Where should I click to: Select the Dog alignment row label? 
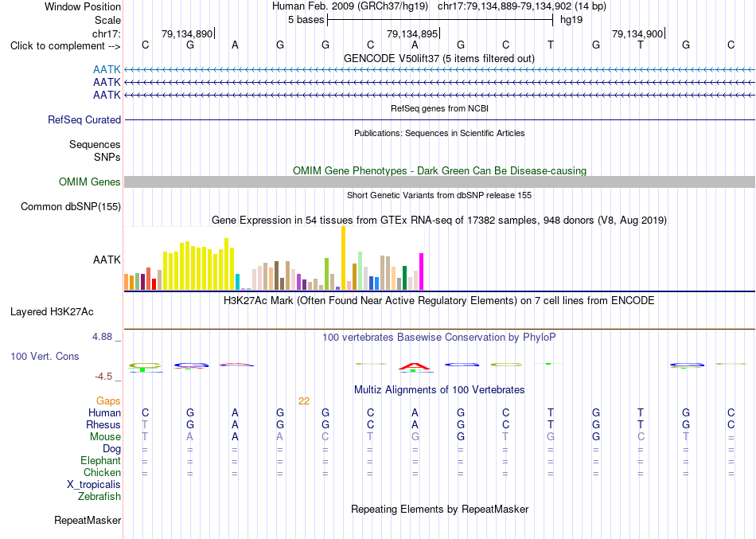pyautogui.click(x=111, y=449)
